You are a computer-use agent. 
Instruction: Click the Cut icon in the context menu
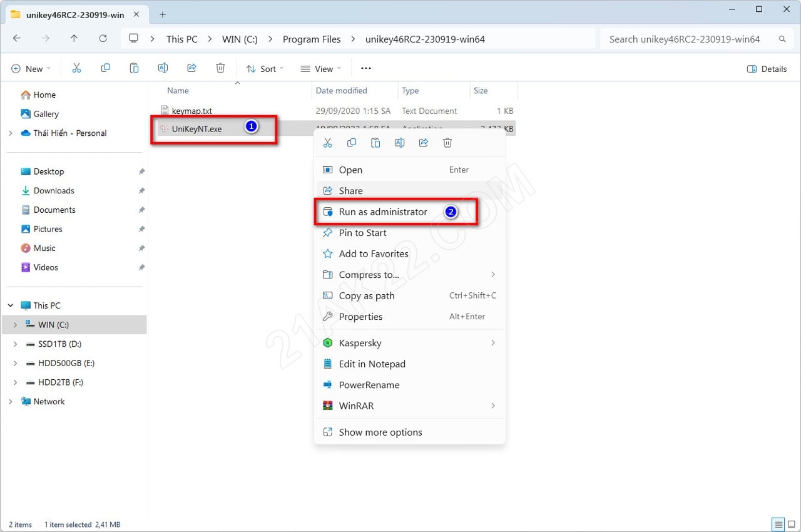pos(327,143)
